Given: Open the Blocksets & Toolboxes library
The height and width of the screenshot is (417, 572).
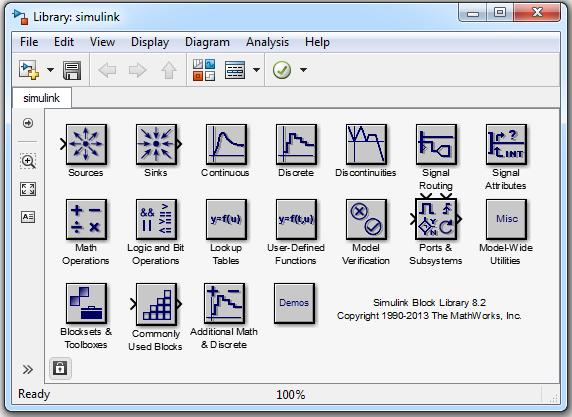Looking at the screenshot, I should [x=86, y=304].
